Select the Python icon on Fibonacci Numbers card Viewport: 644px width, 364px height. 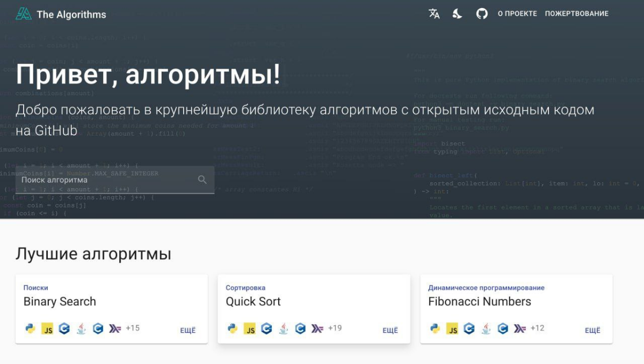[435, 329]
